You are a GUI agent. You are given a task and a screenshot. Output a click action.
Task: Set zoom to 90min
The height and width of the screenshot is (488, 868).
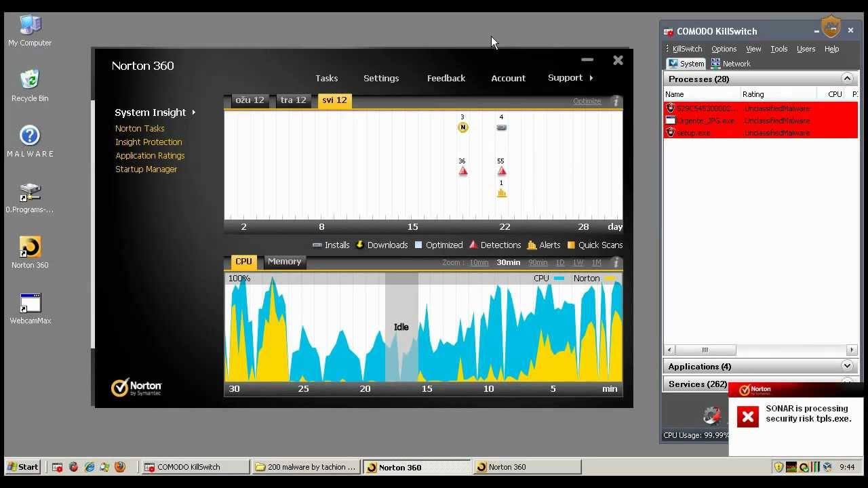(538, 262)
